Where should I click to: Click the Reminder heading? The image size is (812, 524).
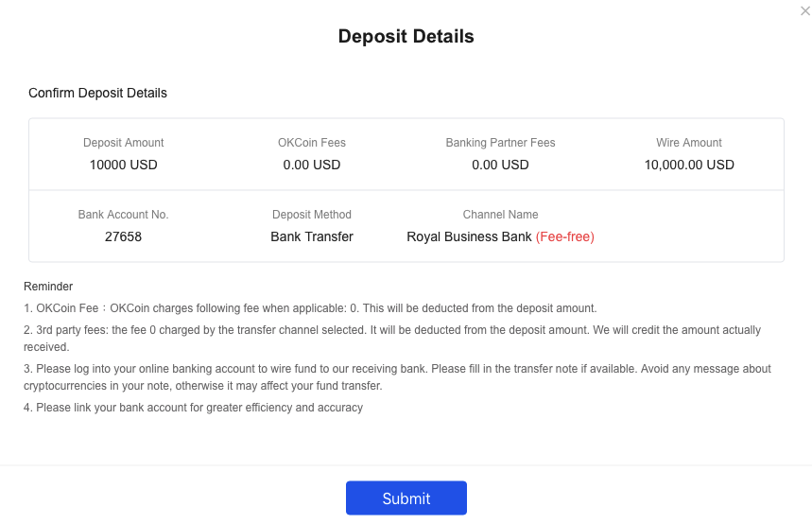tap(48, 286)
